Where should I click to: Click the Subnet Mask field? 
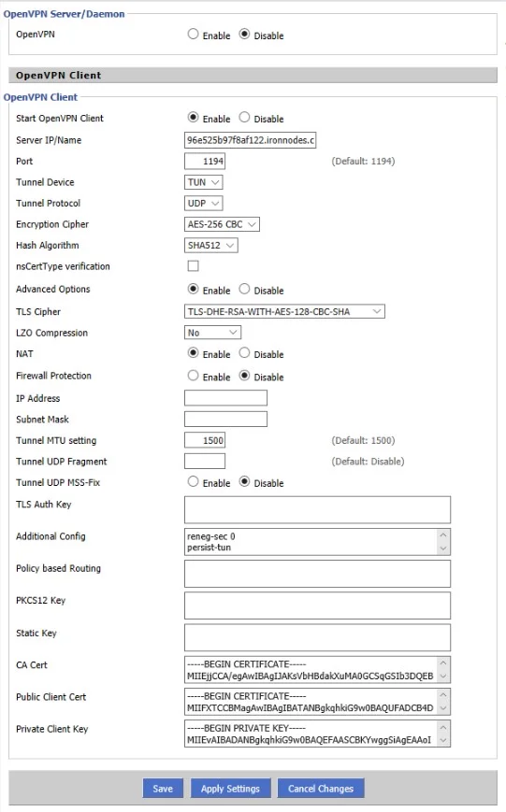[x=225, y=419]
